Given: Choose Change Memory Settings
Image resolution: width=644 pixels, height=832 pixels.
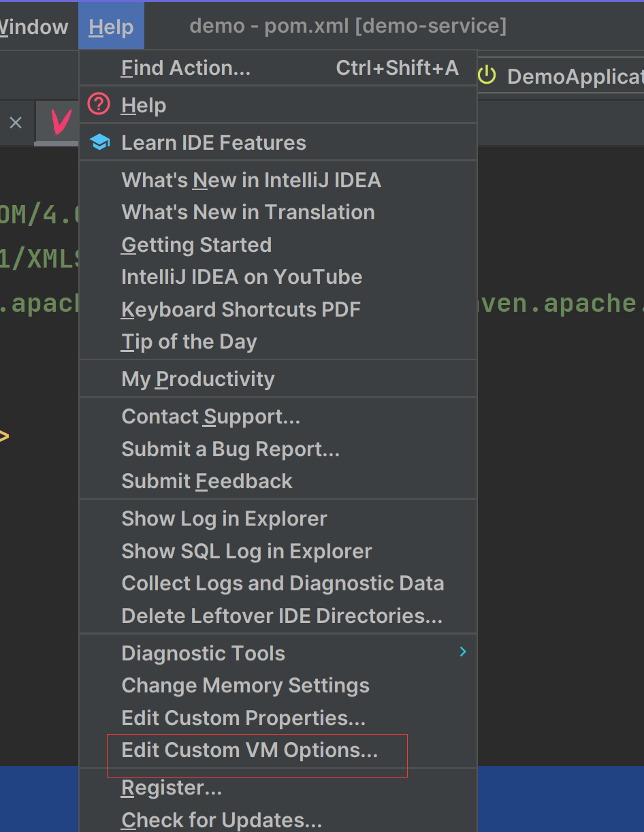Looking at the screenshot, I should [x=245, y=686].
